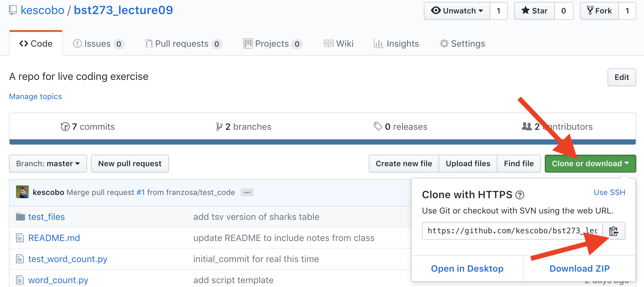This screenshot has height=287, width=644.
Task: Click Open in Desktop
Action: 467,269
